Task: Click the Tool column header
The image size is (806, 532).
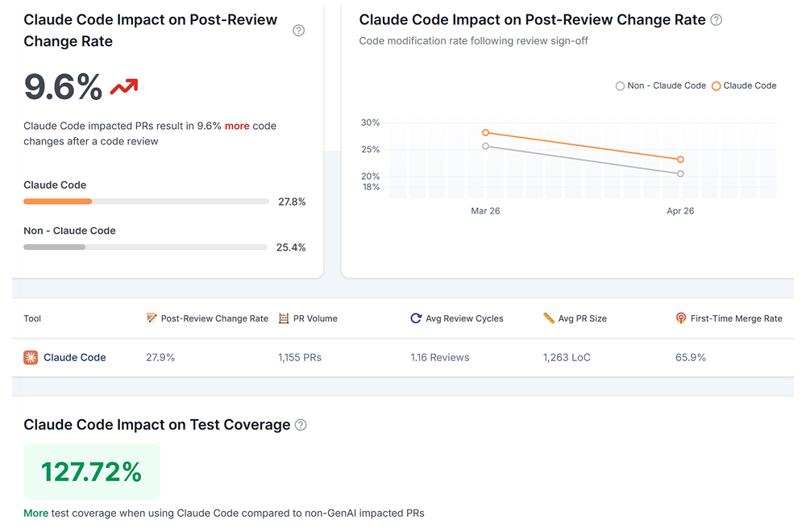Action: click(x=32, y=318)
